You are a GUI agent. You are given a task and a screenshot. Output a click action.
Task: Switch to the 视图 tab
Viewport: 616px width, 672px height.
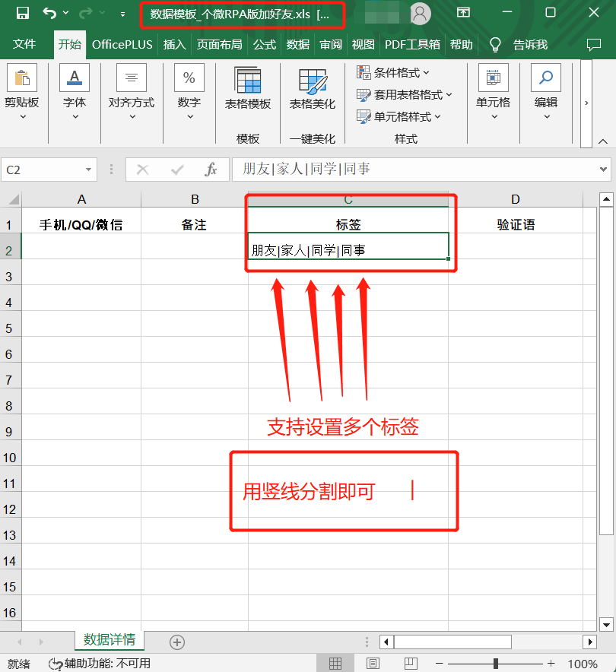(x=363, y=45)
